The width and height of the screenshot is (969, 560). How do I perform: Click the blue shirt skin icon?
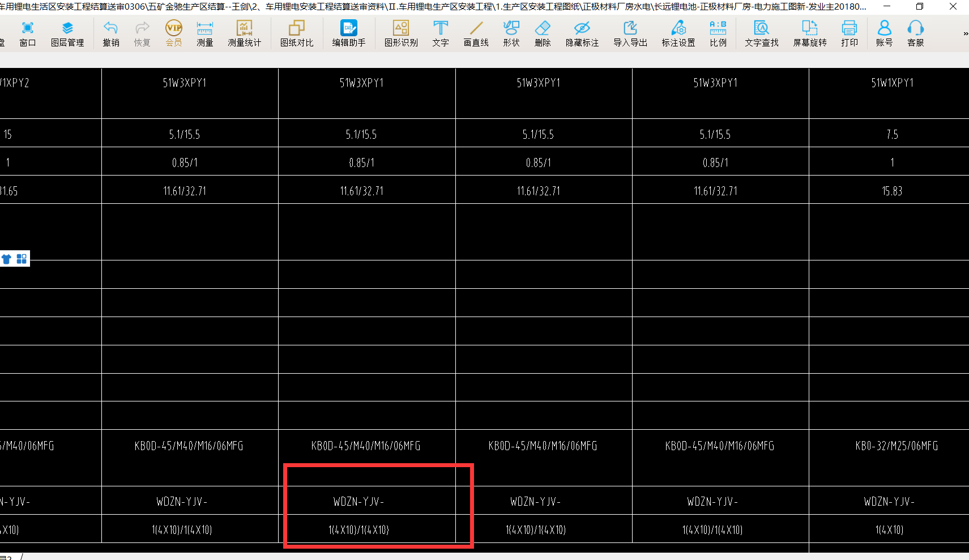7,259
